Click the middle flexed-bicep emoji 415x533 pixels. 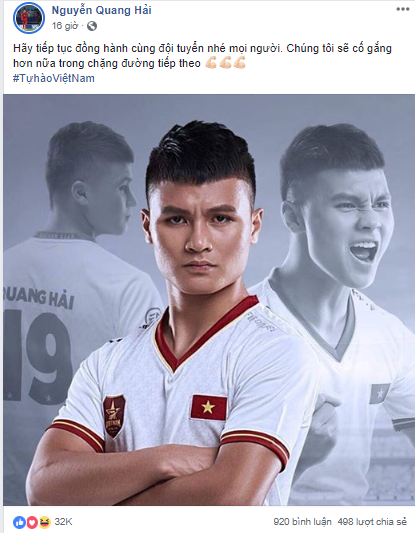tap(225, 63)
